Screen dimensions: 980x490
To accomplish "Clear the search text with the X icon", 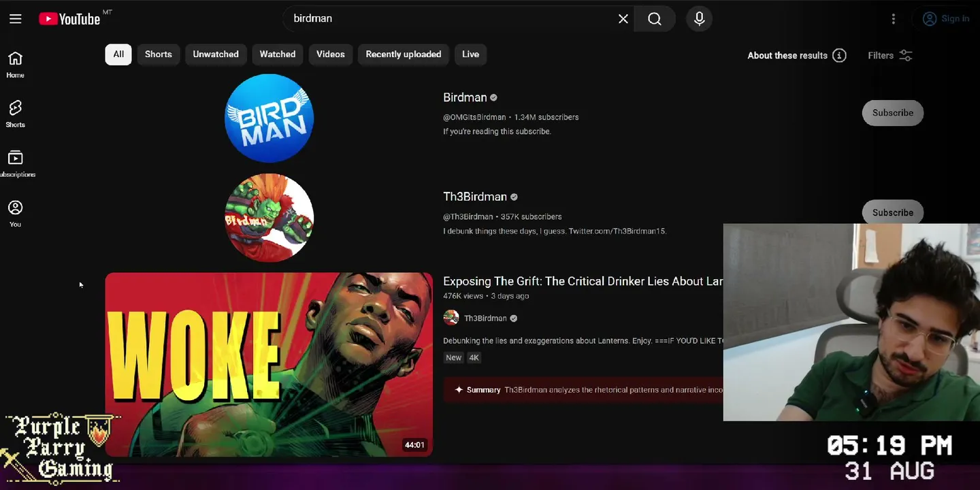I will tap(623, 19).
